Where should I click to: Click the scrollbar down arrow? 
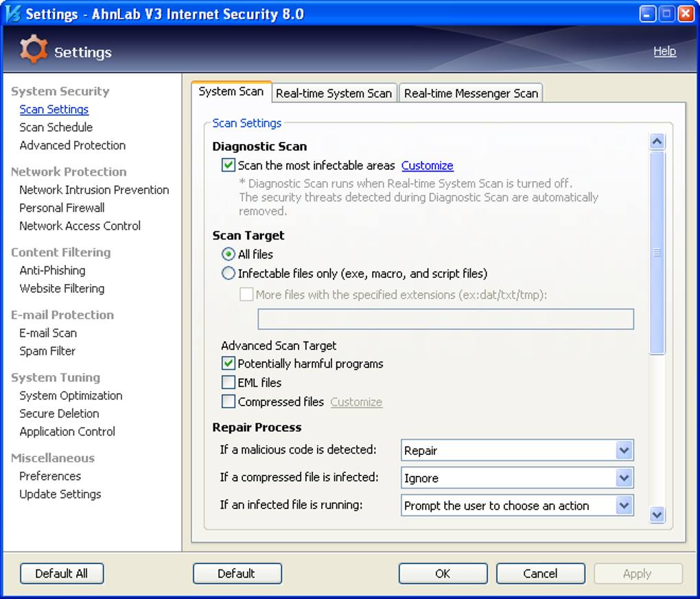pyautogui.click(x=657, y=515)
